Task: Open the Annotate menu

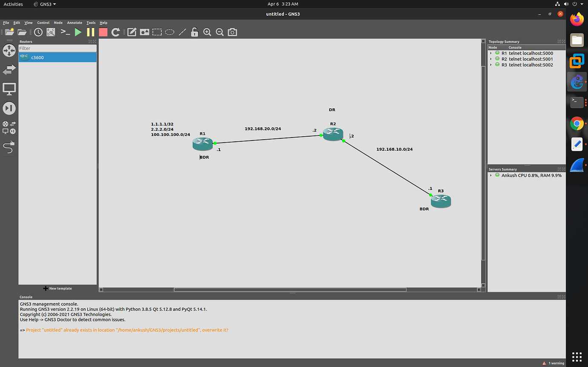Action: tap(75, 23)
